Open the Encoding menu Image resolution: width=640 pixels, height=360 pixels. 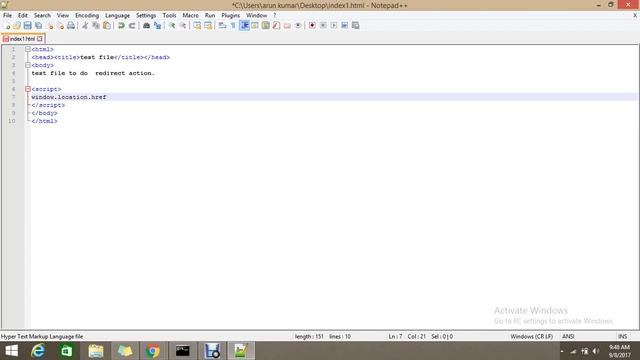(87, 16)
